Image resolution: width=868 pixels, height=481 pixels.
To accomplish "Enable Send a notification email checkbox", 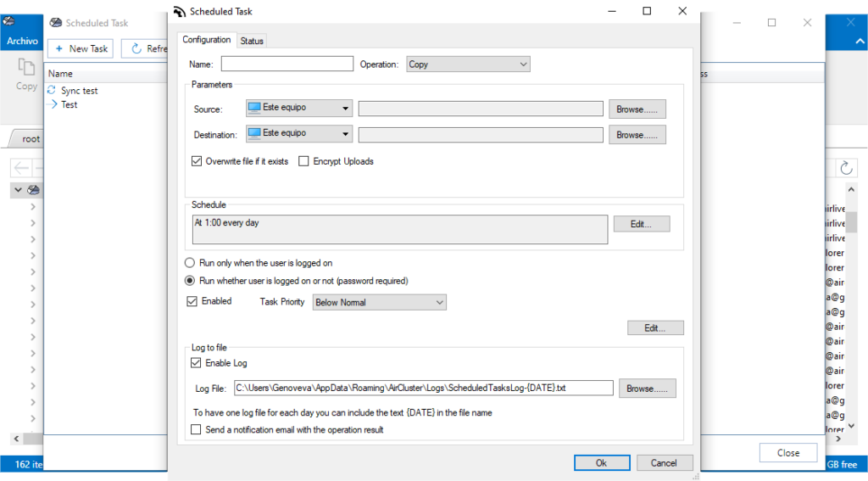I will pyautogui.click(x=196, y=429).
